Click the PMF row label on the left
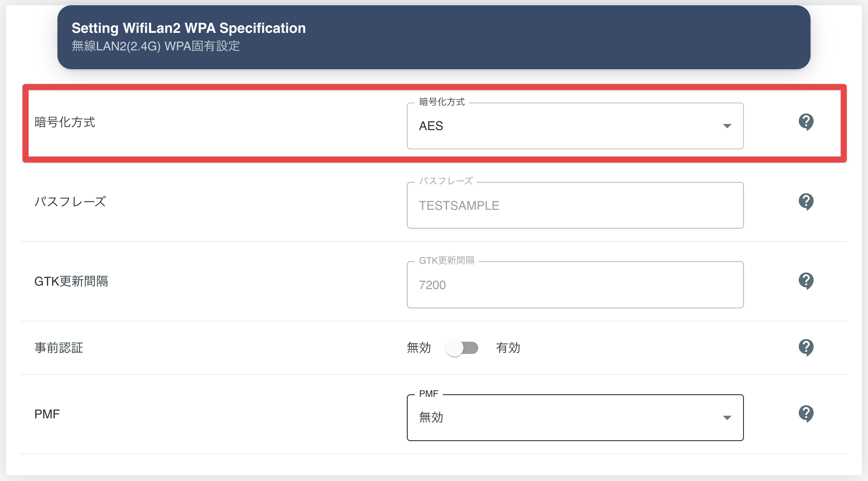868x481 pixels. (x=47, y=414)
